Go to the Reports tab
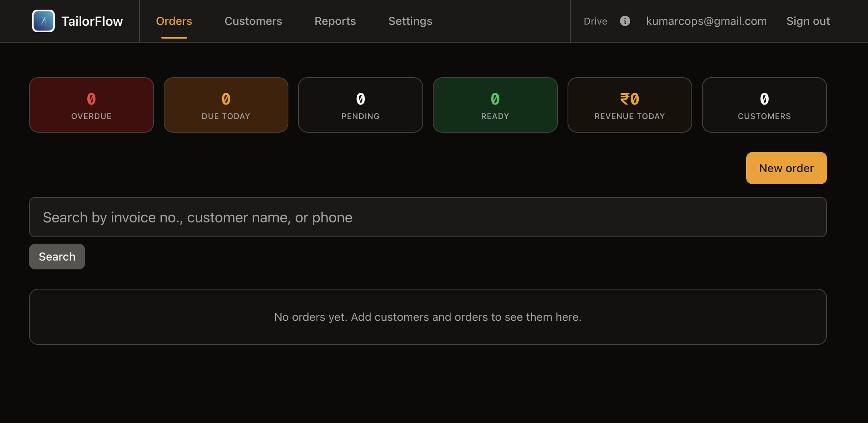 pos(335,21)
